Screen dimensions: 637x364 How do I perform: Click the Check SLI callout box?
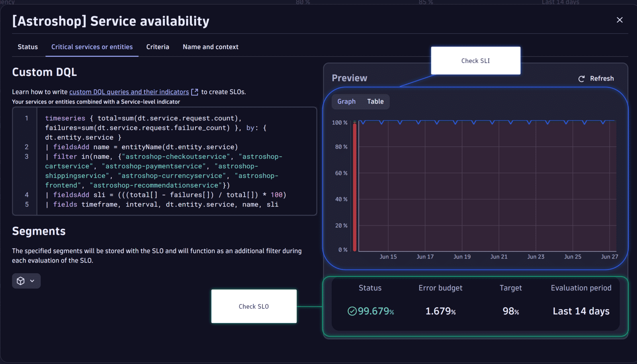[x=475, y=60]
